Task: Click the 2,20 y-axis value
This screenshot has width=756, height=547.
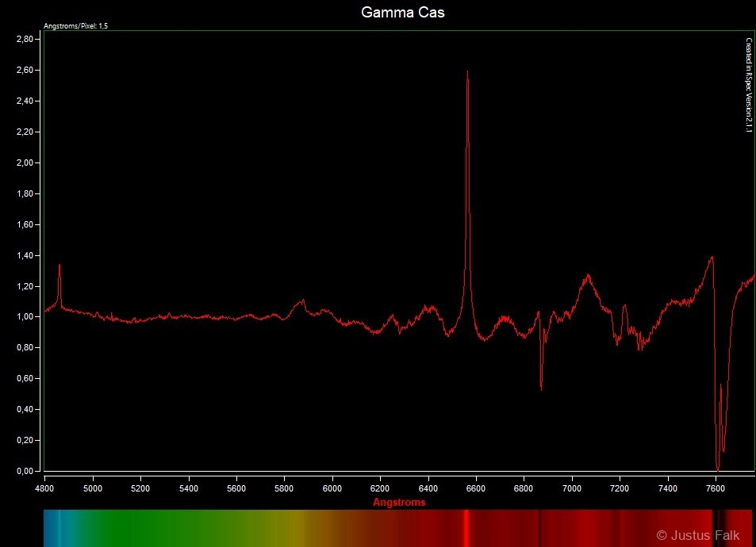Action: pyautogui.click(x=25, y=132)
